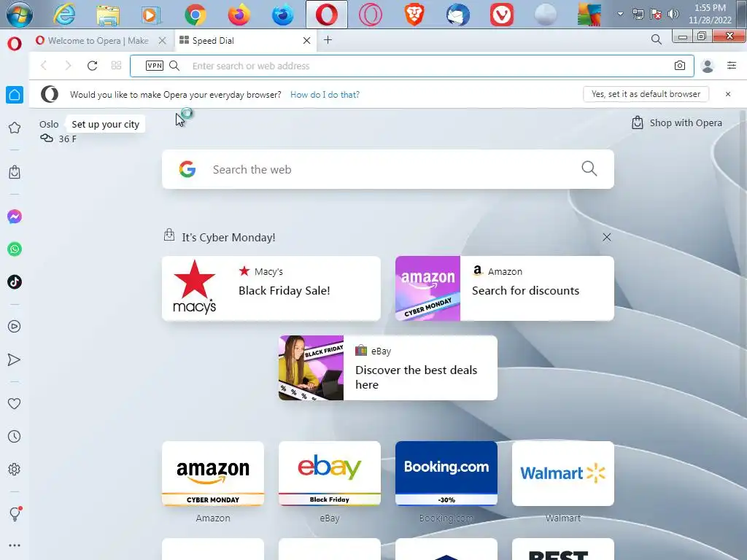Take a snapshot with camera icon
The width and height of the screenshot is (747, 560).
(x=680, y=66)
